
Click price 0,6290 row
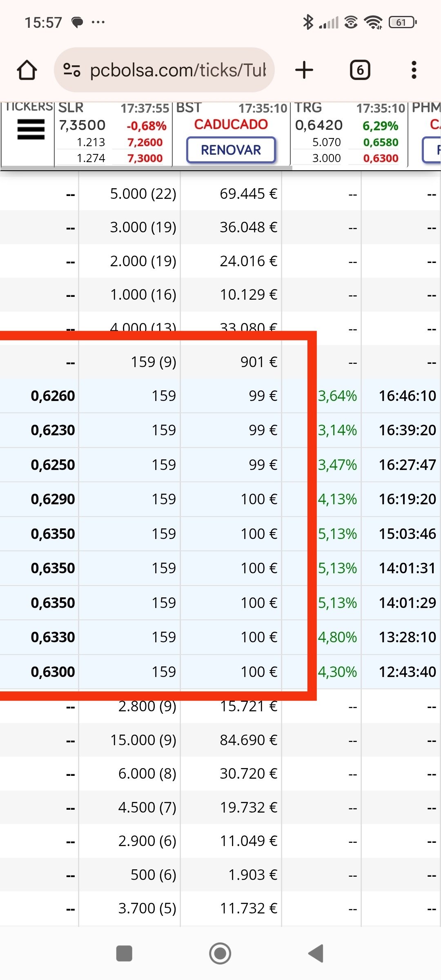click(53, 499)
